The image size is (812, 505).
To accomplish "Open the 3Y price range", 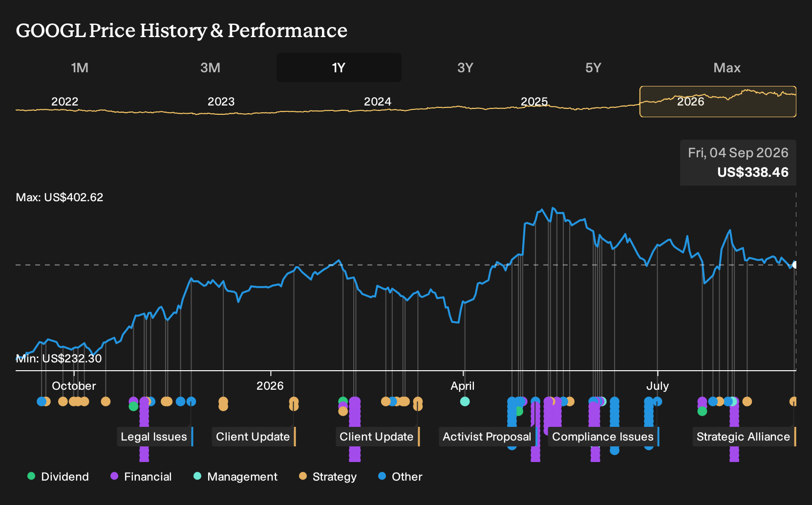I will (465, 67).
